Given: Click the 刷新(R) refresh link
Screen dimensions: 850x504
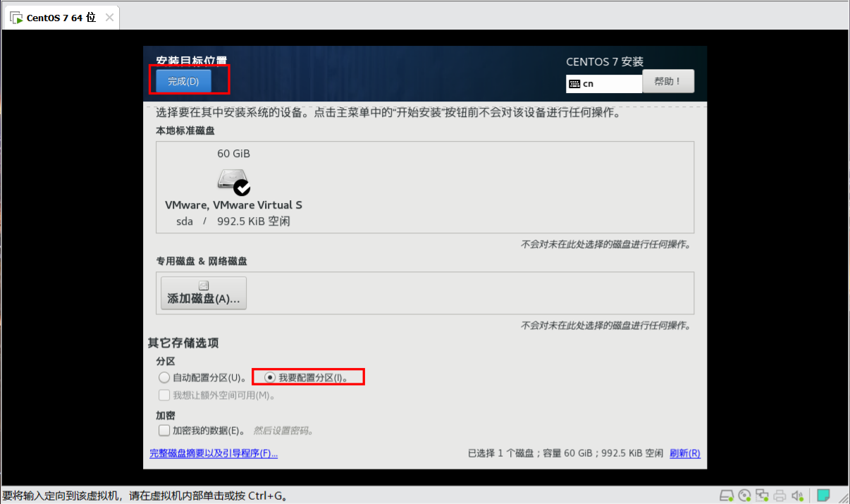Looking at the screenshot, I should (684, 453).
